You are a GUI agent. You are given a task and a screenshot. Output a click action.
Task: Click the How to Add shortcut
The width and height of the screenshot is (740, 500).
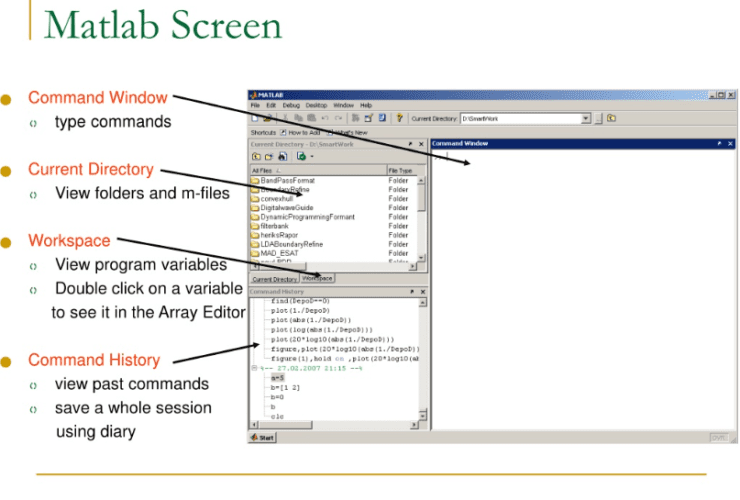click(300, 133)
